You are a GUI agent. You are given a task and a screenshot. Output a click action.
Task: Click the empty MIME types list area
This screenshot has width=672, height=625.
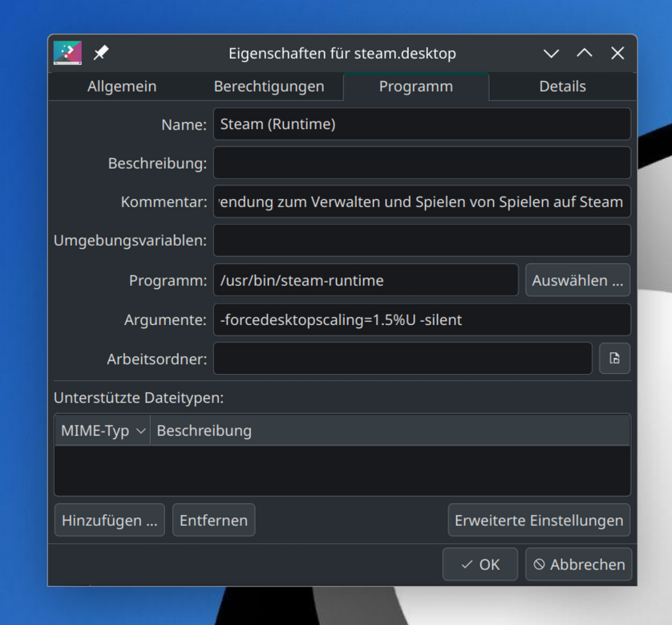(342, 470)
